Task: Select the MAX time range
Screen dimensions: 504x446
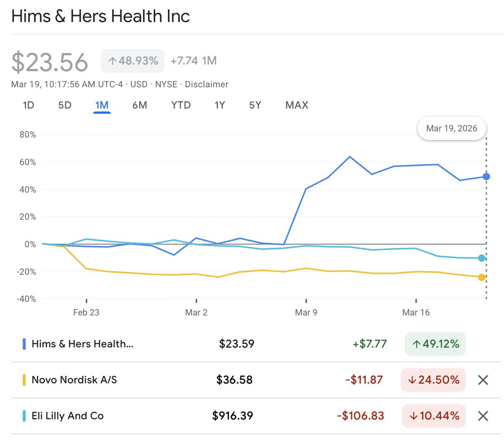Action: coord(297,105)
